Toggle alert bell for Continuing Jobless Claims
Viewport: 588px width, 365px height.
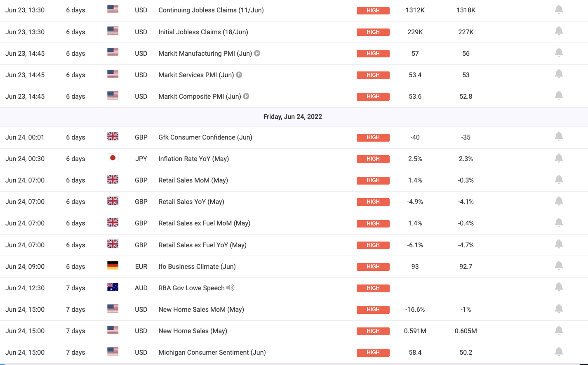click(559, 9)
